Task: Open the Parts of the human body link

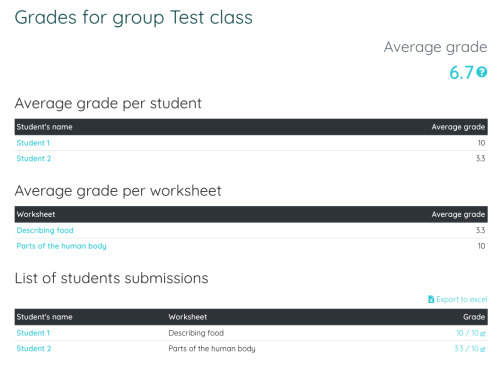Action: click(61, 246)
